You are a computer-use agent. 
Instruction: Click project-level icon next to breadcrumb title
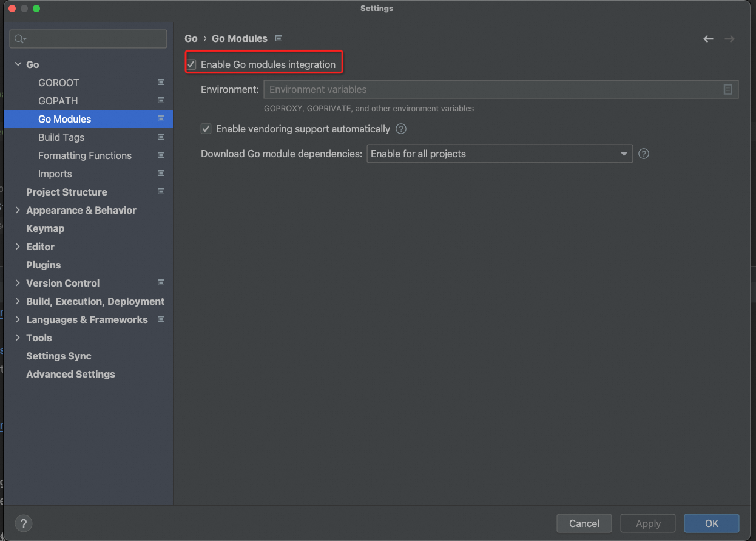point(279,38)
